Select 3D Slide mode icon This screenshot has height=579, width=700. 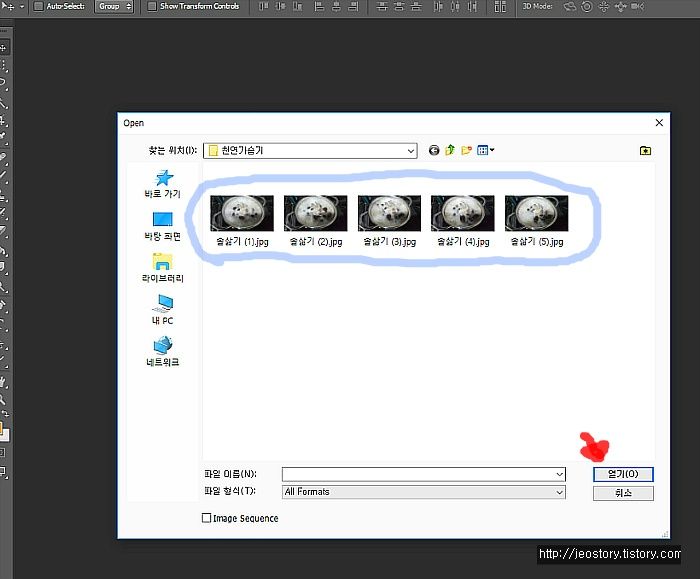coord(621,6)
